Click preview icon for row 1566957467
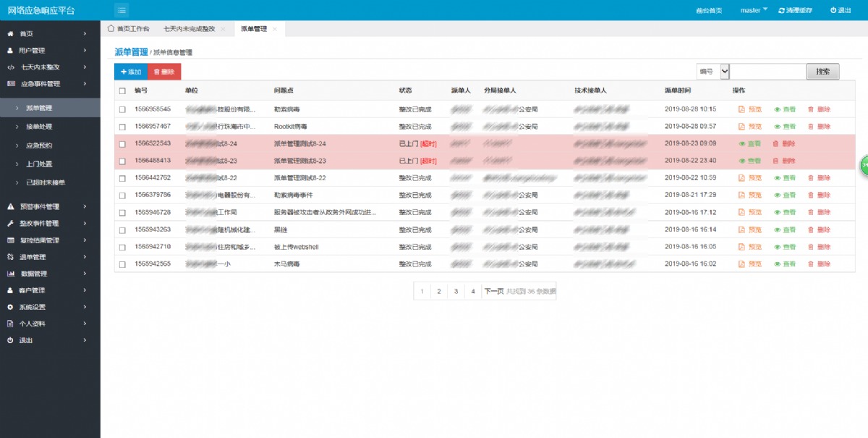 (741, 127)
